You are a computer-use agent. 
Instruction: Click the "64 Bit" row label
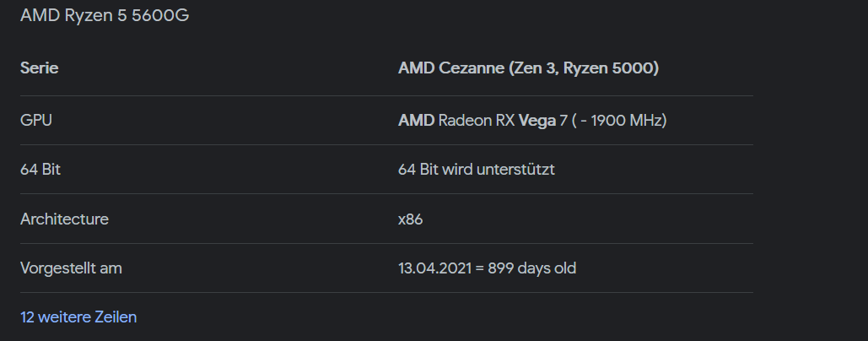coord(40,170)
